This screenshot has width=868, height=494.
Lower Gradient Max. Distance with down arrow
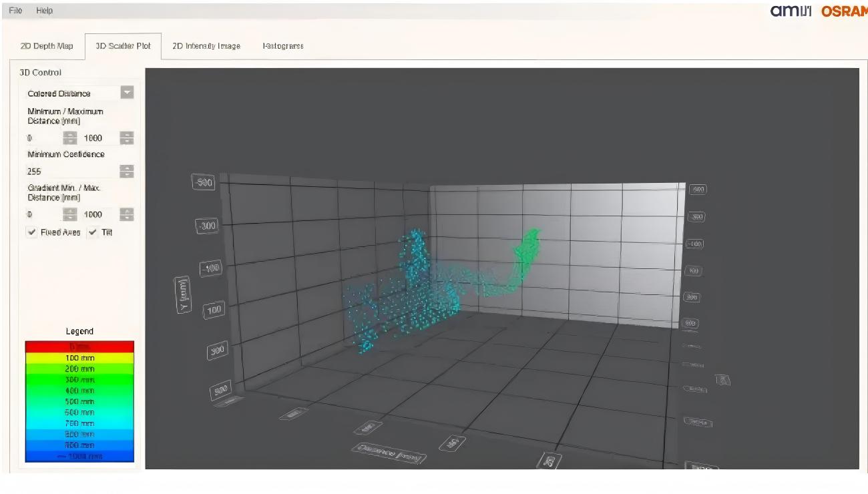[x=127, y=218]
